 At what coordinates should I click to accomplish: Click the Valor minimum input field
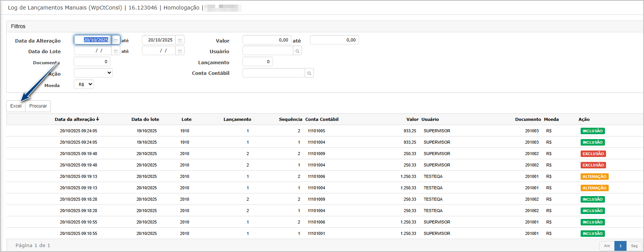point(266,40)
